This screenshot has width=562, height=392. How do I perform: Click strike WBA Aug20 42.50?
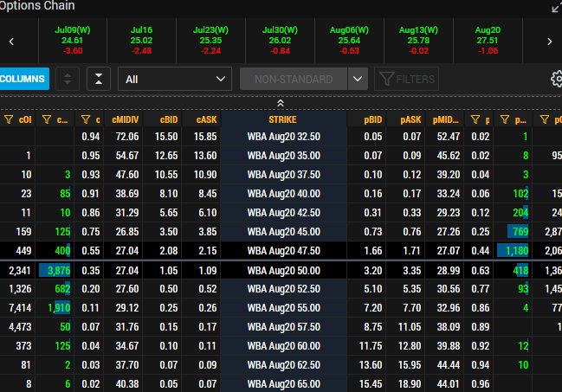pyautogui.click(x=283, y=213)
